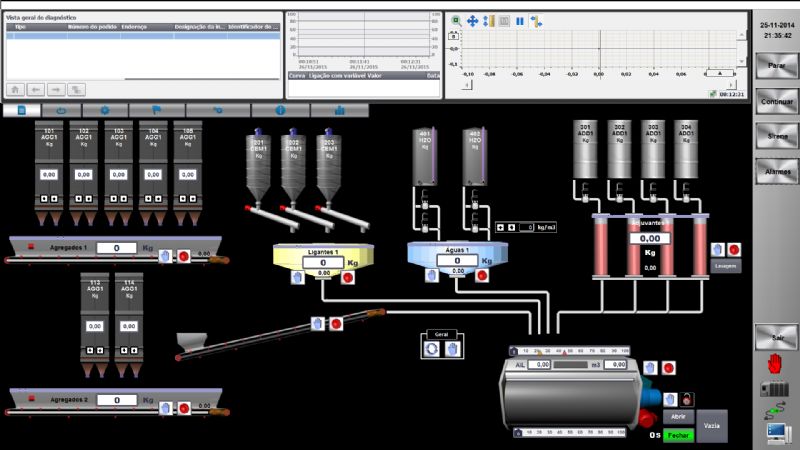800x450 pixels.
Task: Click the Vazia button near the mixer
Action: 712,424
